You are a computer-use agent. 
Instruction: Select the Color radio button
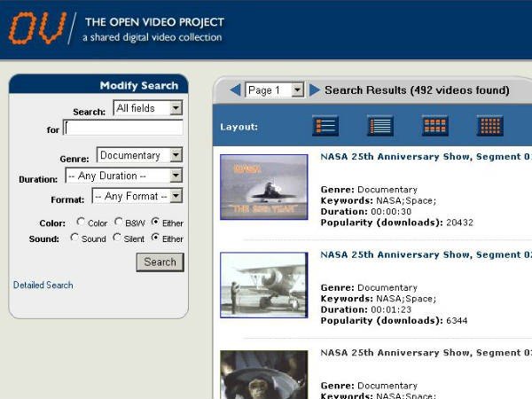81,222
